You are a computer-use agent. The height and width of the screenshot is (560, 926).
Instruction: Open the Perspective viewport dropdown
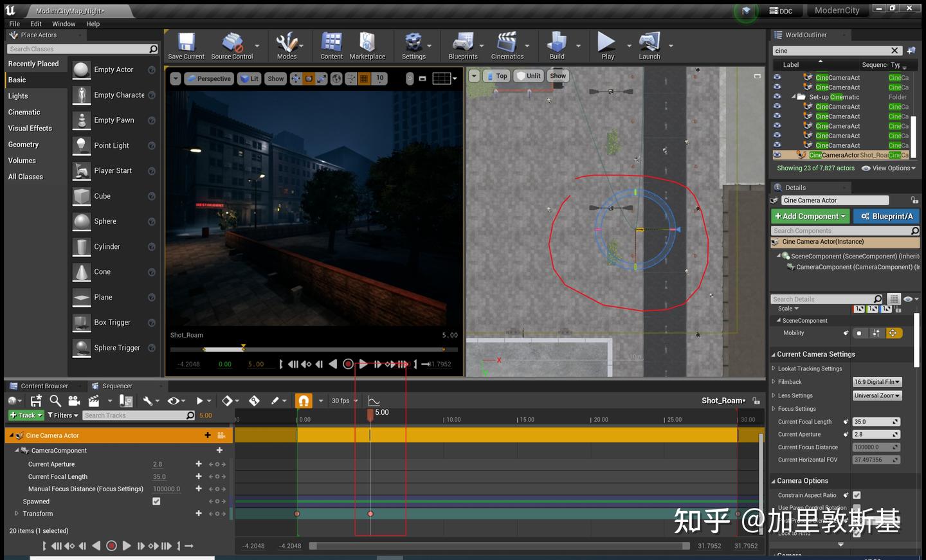click(x=208, y=78)
